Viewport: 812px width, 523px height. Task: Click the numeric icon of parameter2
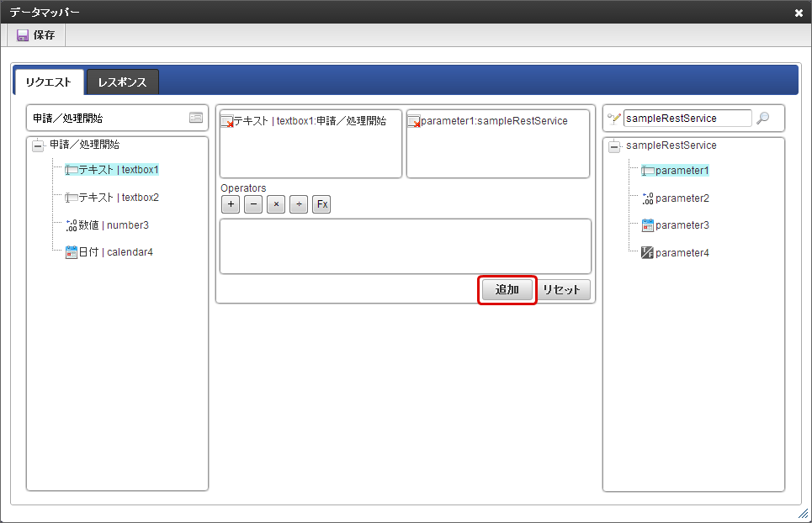coord(648,198)
